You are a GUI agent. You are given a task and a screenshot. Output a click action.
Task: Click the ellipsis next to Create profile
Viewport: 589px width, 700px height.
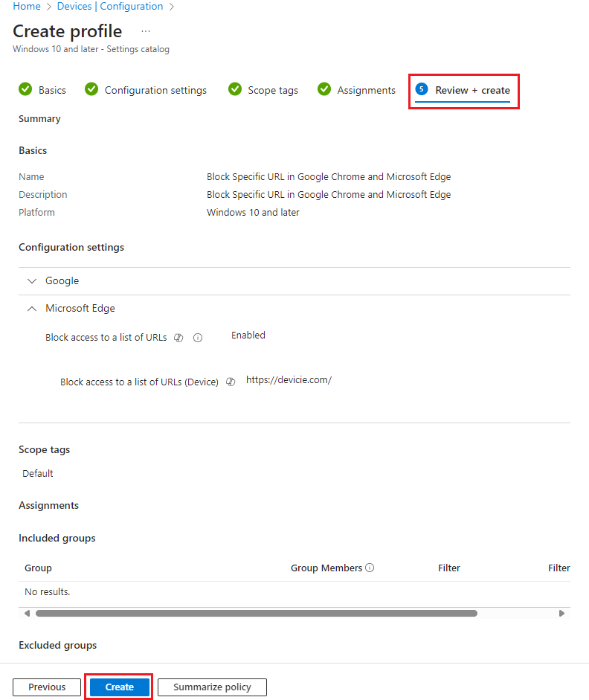tap(146, 31)
